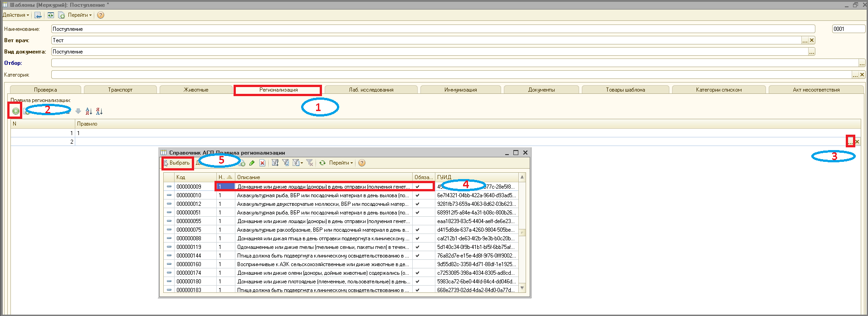Open rule picker for row 2

(850, 142)
